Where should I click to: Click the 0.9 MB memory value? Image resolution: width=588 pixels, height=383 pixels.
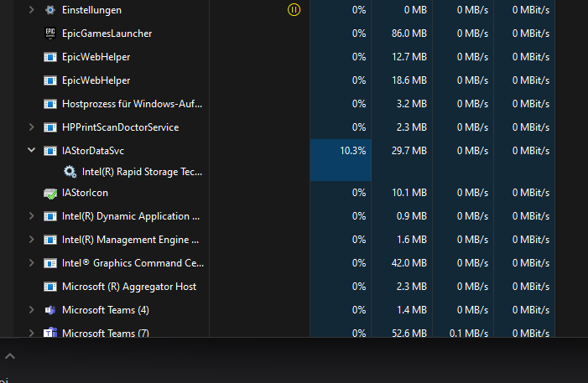412,216
